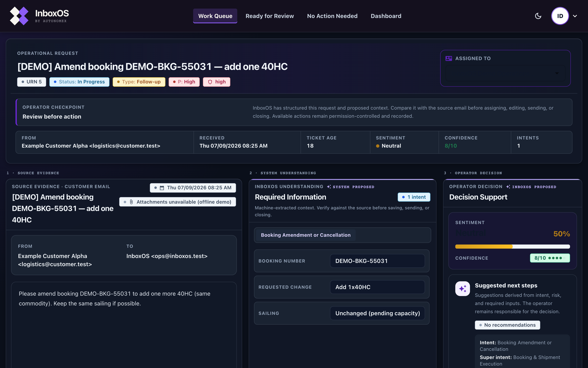
Task: Click the '8/10' confidence value in header
Action: pos(451,146)
